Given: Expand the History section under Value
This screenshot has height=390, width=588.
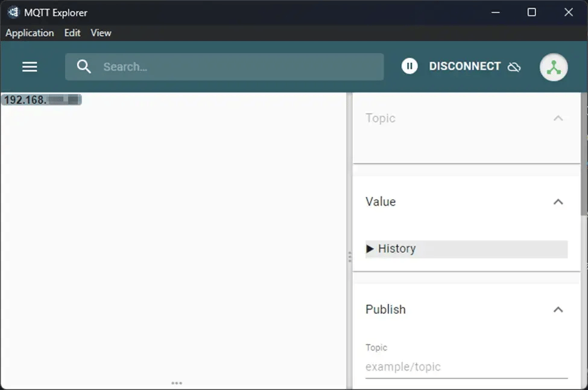Looking at the screenshot, I should point(396,248).
